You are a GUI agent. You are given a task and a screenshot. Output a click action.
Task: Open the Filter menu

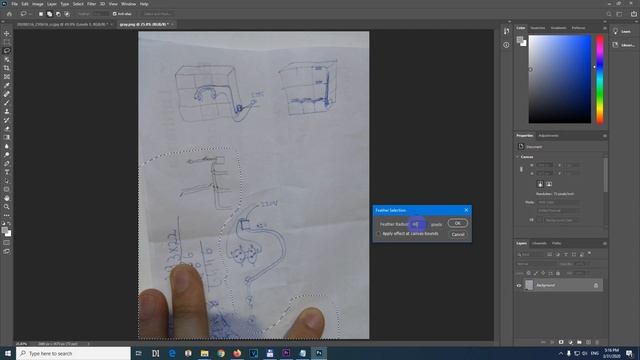coord(91,4)
